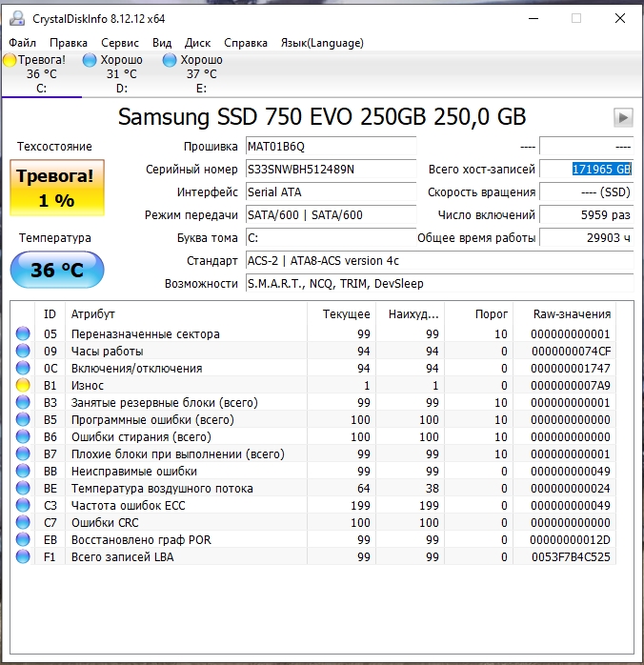Open the Файл menu
Image resolution: width=644 pixels, height=665 pixels.
pos(22,43)
